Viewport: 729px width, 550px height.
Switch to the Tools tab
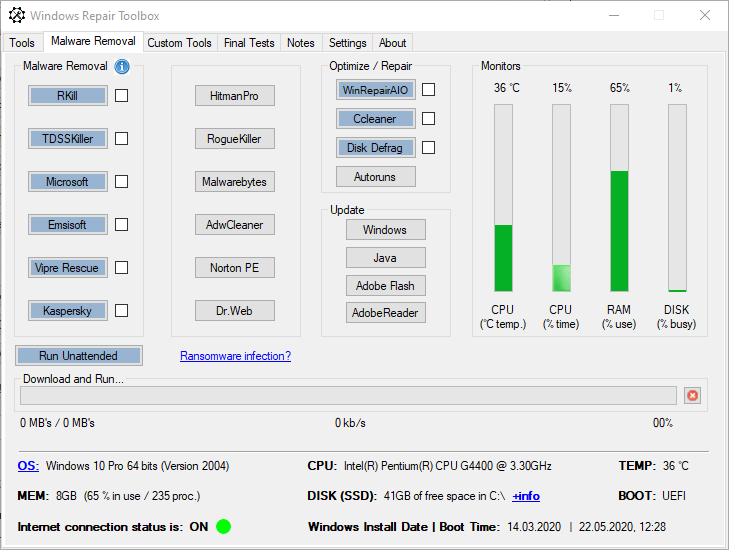click(22, 43)
